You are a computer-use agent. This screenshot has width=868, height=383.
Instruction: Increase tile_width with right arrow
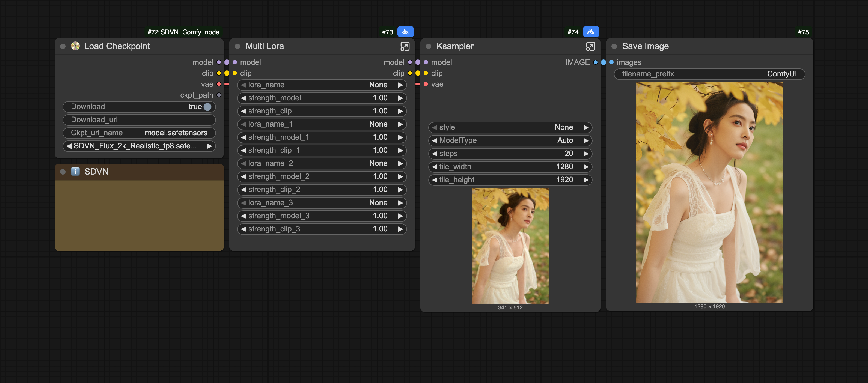586,167
